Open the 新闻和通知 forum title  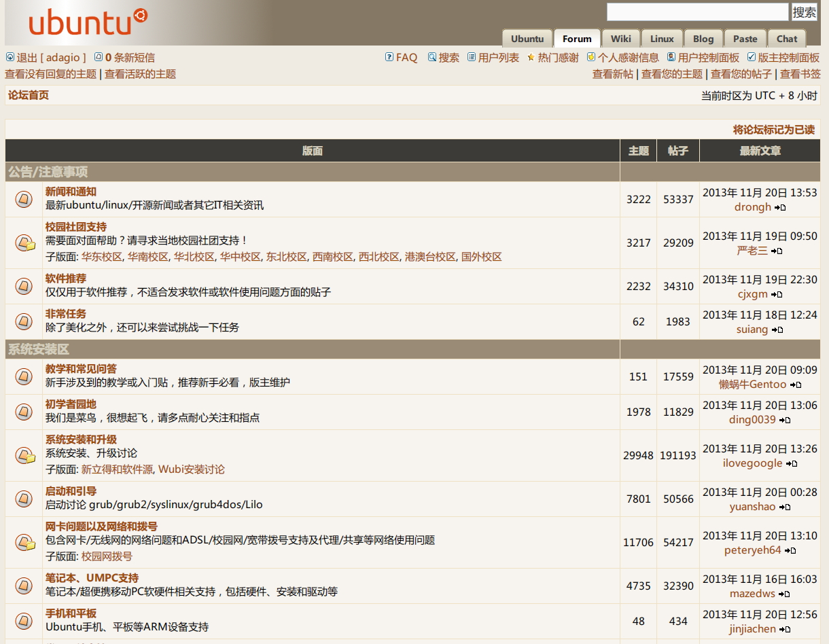(x=71, y=192)
